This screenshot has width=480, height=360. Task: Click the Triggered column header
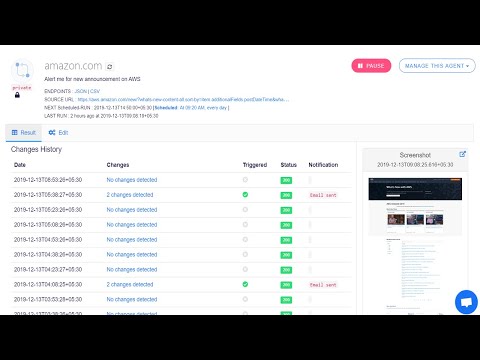(x=255, y=165)
